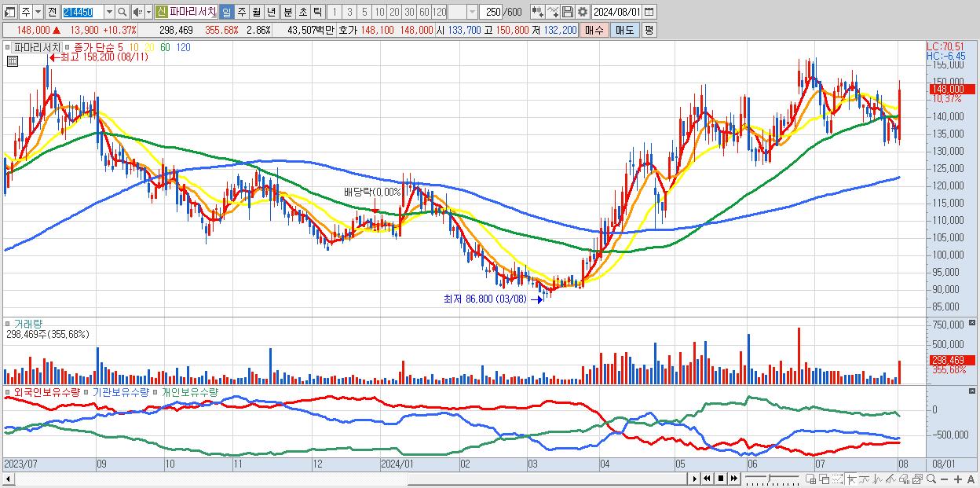Image resolution: width=980 pixels, height=488 pixels.
Task: Click the play replay button
Action: coord(695,479)
